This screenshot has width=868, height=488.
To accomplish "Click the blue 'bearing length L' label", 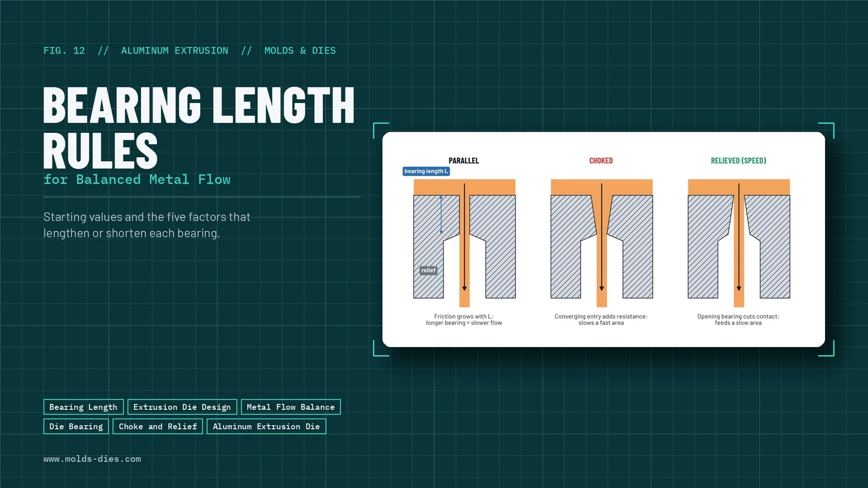I will [426, 171].
